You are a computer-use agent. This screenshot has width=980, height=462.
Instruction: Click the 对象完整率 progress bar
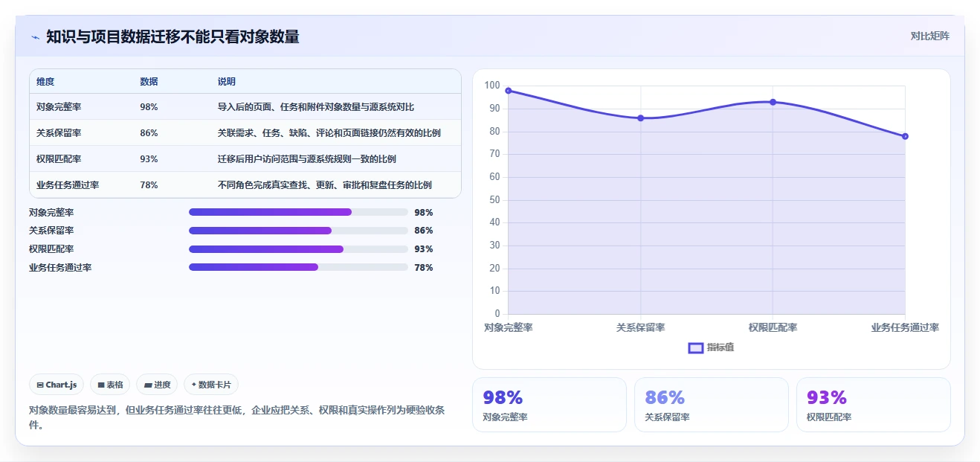coord(298,212)
